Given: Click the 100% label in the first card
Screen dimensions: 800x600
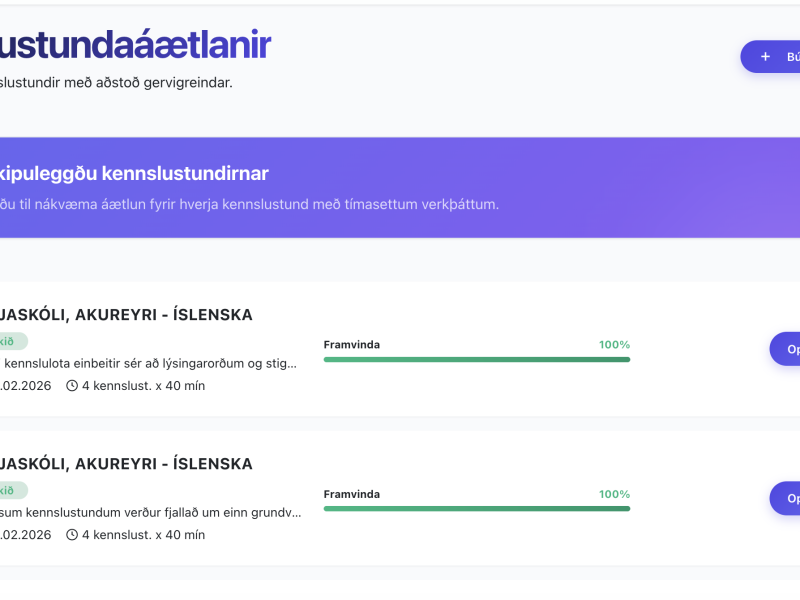Looking at the screenshot, I should (x=614, y=345).
